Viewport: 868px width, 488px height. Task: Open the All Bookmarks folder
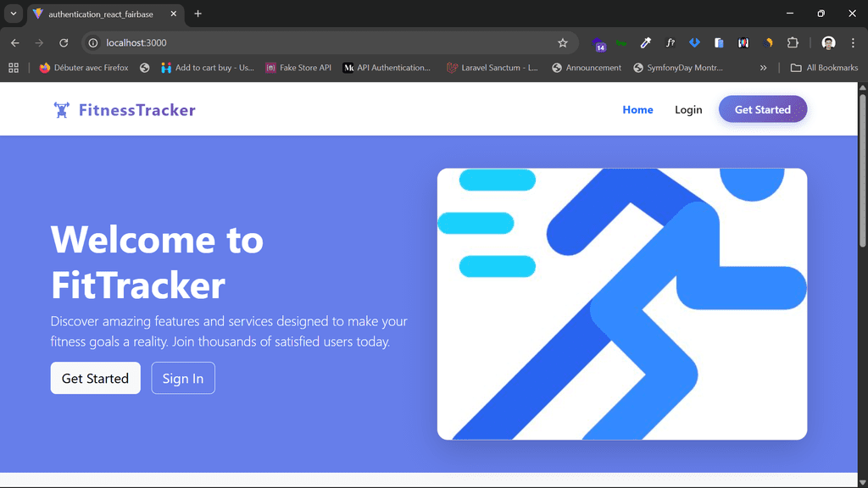(x=824, y=68)
